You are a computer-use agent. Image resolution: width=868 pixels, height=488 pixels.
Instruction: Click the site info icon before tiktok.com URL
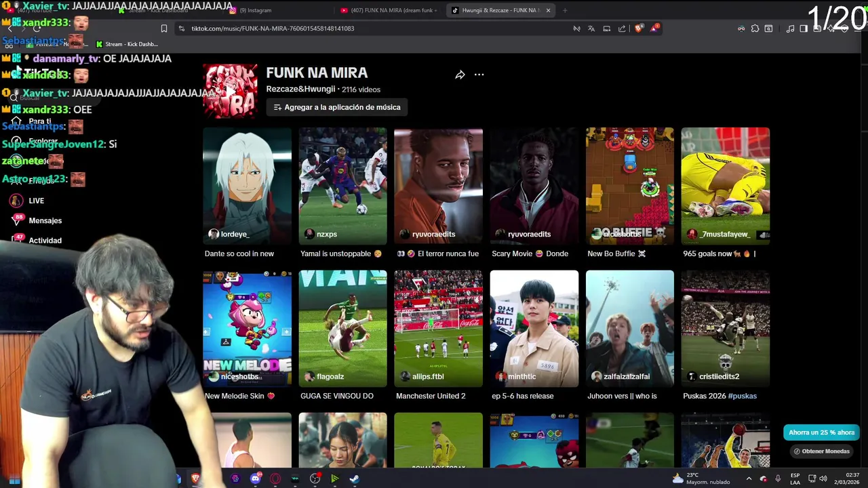[x=181, y=28]
